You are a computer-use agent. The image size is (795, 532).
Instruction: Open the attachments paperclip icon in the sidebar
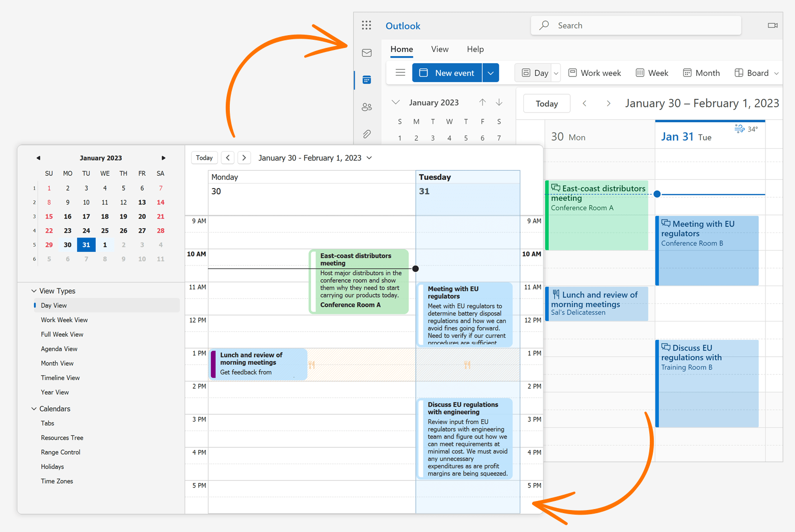(x=367, y=134)
